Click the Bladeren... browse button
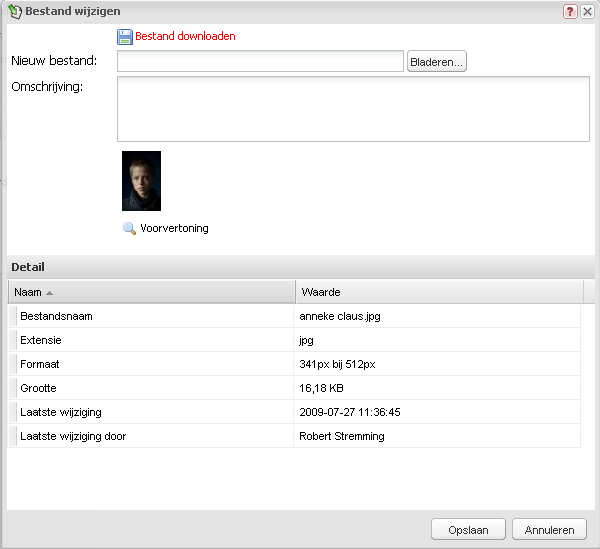The image size is (600, 549). [437, 61]
